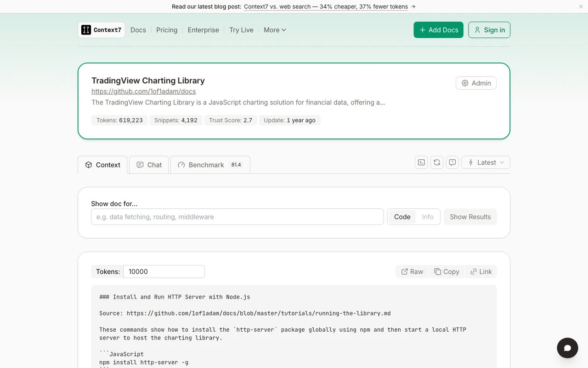
Task: Click the Tokens: 619,223 badge
Action: [x=119, y=120]
